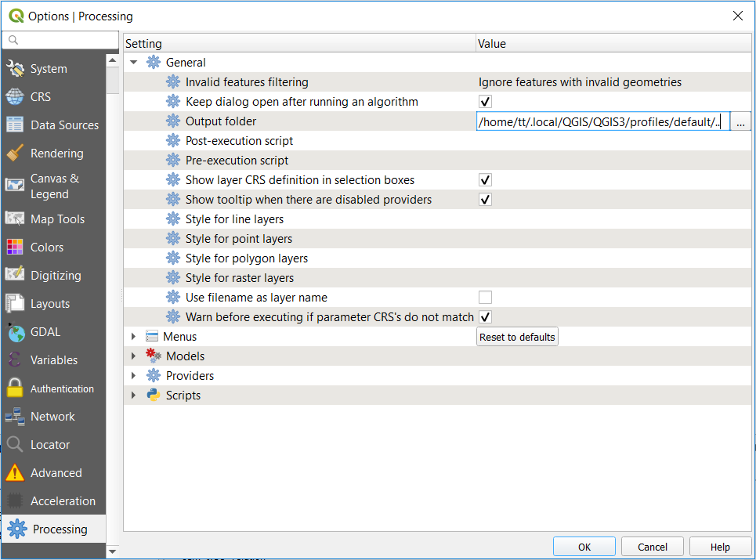
Task: Expand the Providers tree node
Action: coord(133,376)
